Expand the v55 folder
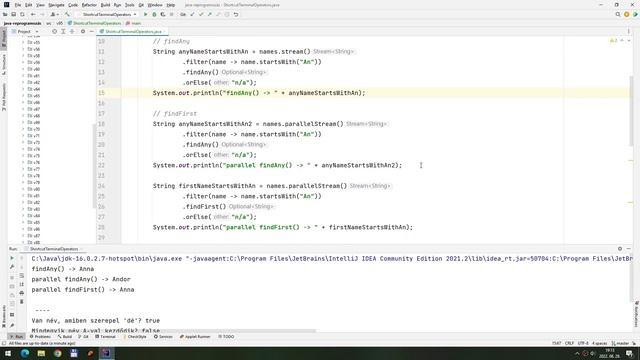 (x=23, y=42)
